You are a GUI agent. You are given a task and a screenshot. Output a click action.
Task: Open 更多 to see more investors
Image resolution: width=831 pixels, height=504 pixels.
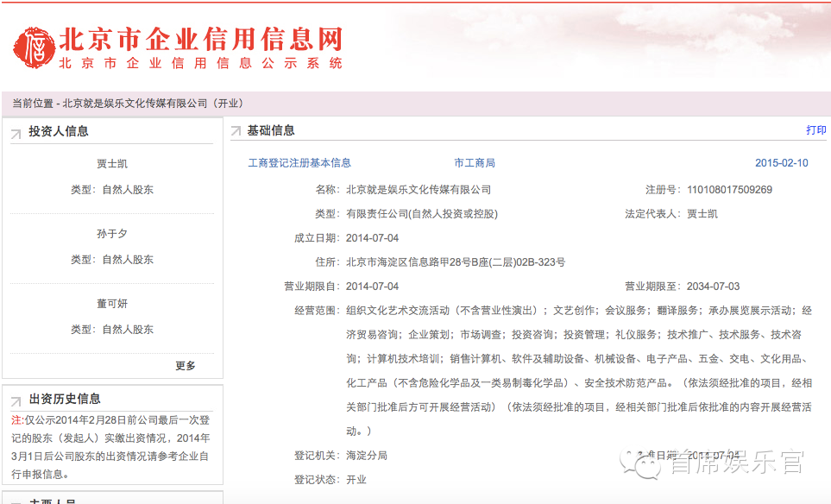click(186, 366)
